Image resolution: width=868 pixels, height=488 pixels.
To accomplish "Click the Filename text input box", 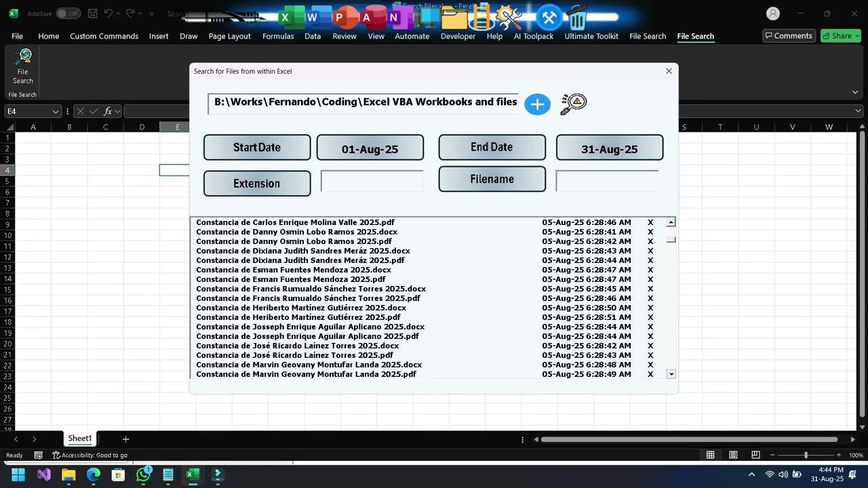I will coord(607,181).
